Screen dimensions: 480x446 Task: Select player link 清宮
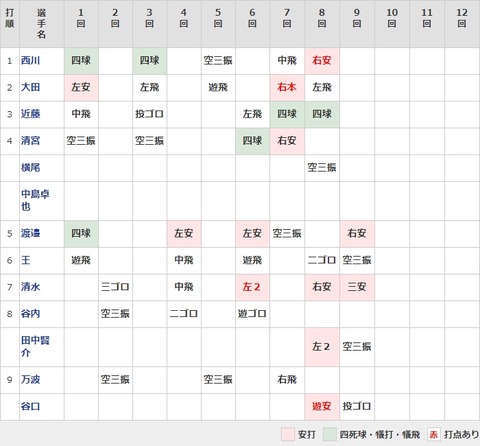click(x=30, y=140)
